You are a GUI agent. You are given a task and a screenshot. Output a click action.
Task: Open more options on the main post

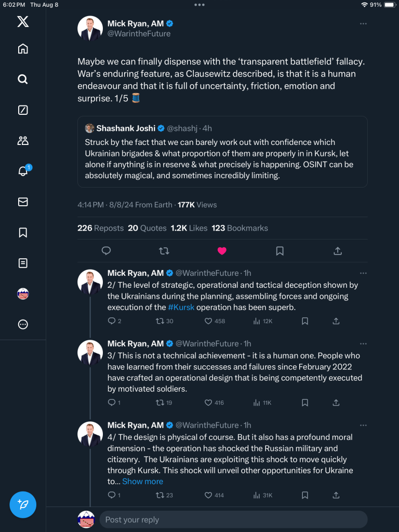363,23
